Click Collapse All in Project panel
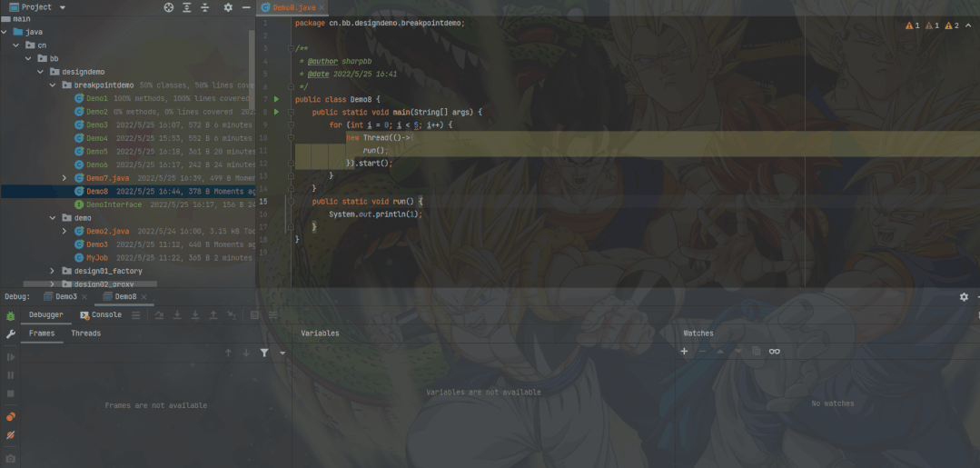The height and width of the screenshot is (468, 980). click(205, 7)
